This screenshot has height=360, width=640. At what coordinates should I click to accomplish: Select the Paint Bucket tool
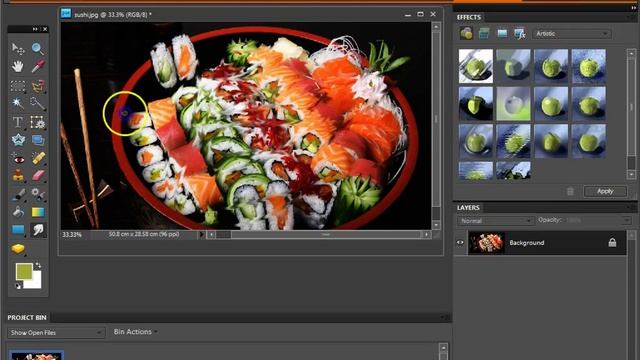pyautogui.click(x=18, y=212)
